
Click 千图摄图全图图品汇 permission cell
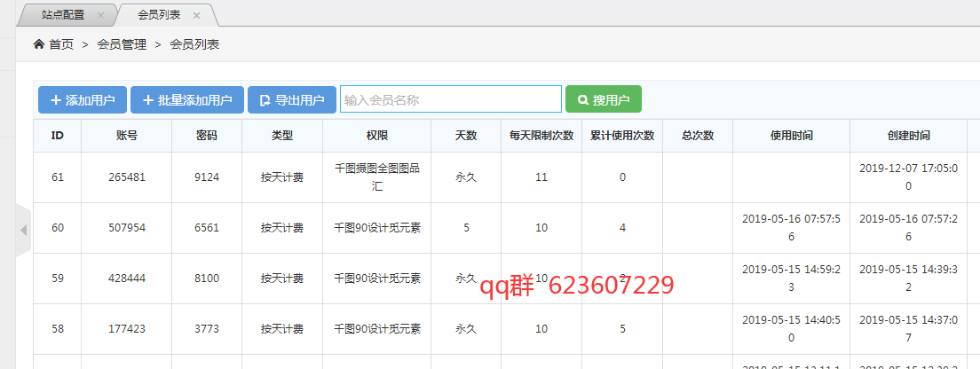point(377,177)
